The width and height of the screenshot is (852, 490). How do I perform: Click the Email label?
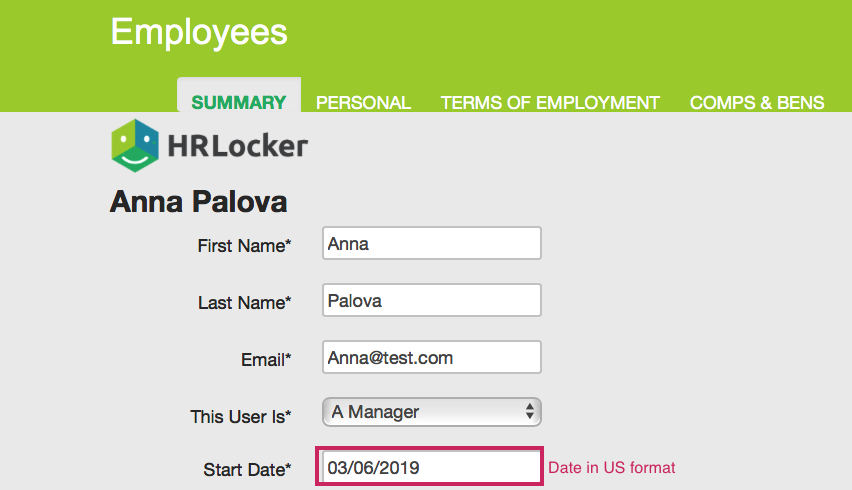pyautogui.click(x=263, y=359)
